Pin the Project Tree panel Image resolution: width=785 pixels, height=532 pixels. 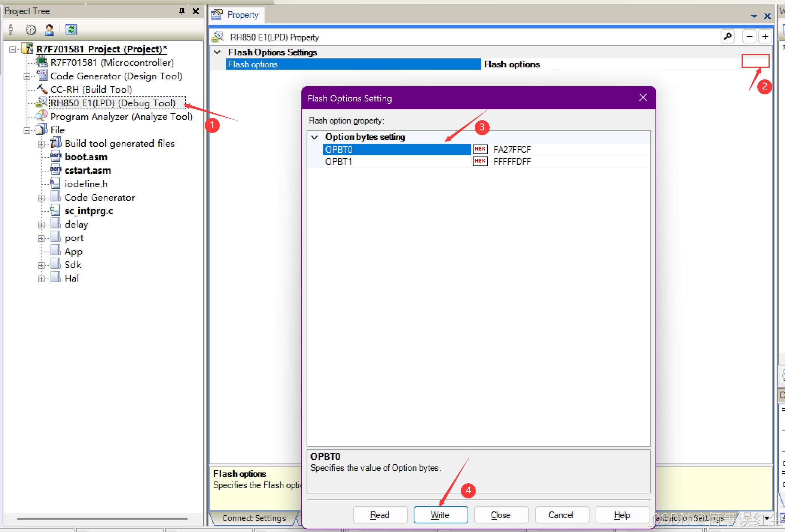coord(182,11)
